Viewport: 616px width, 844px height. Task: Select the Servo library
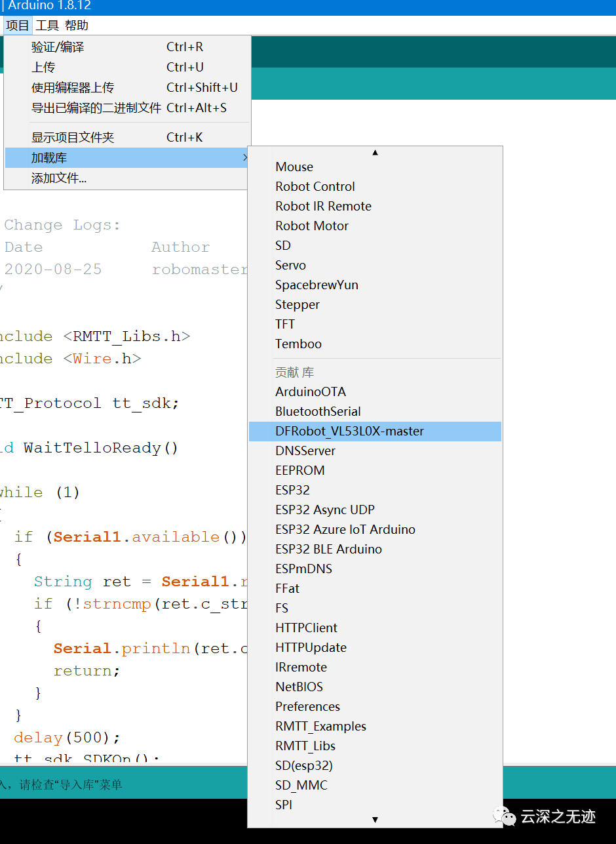point(290,265)
